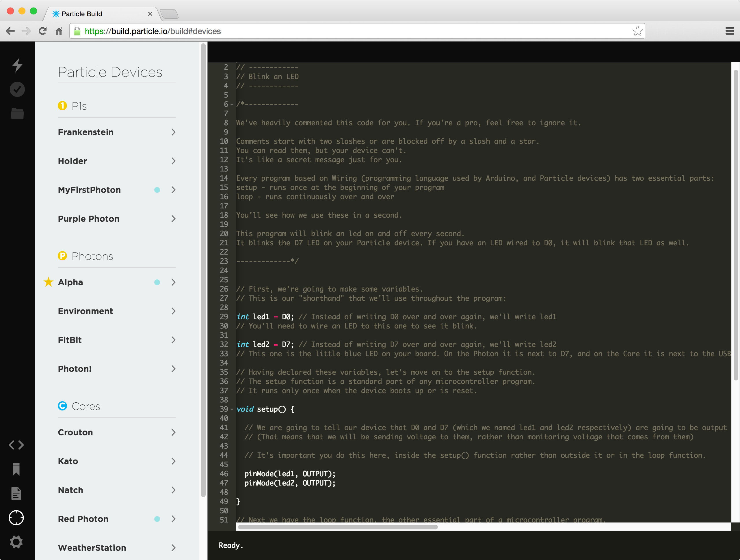
Task: Expand the Holder device chevron
Action: point(173,161)
